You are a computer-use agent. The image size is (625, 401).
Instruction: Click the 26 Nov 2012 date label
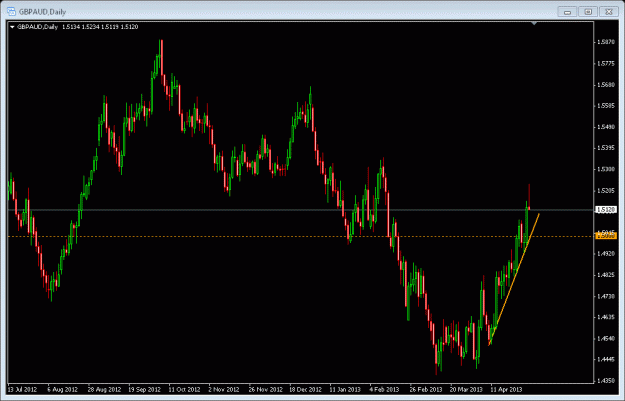[265, 389]
